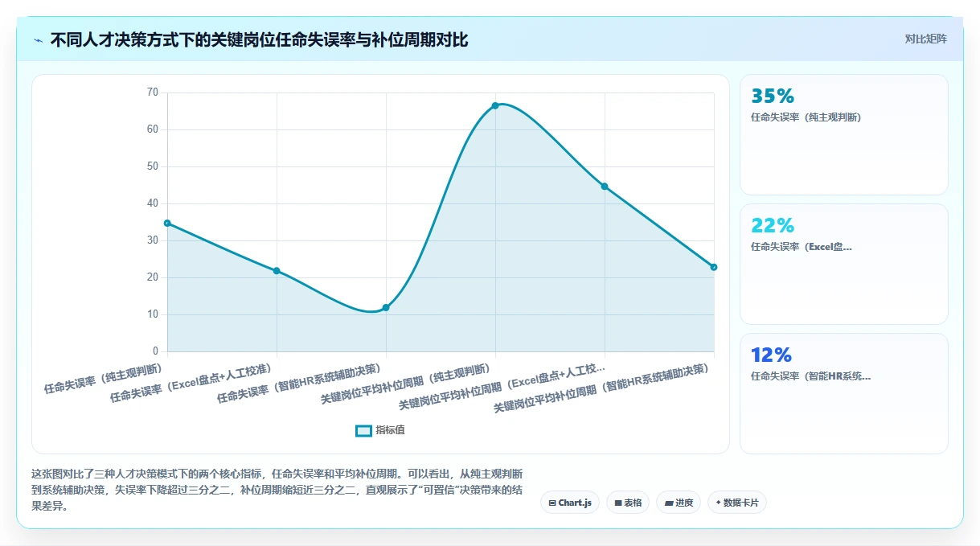The image size is (980, 546).
Task: Click the 35% value text
Action: [x=773, y=96]
